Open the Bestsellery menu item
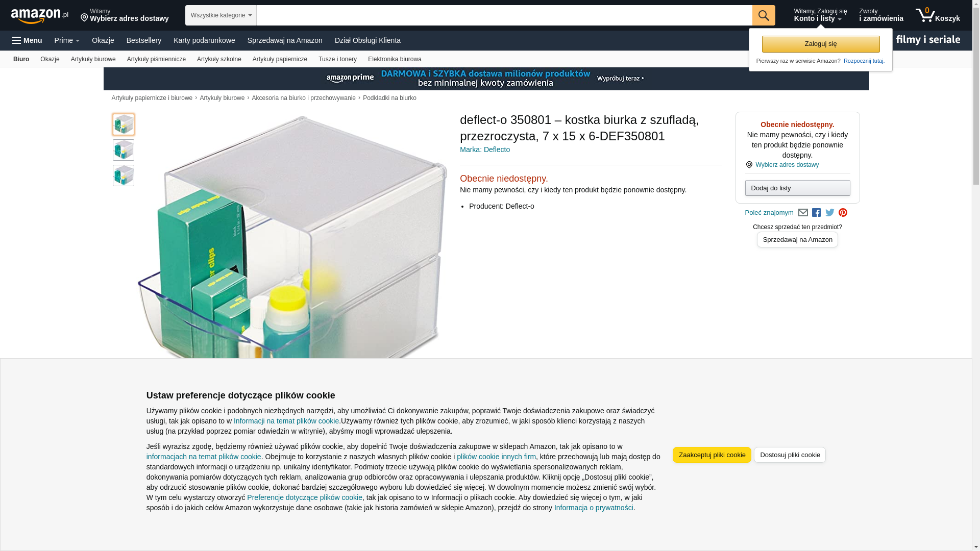Image resolution: width=980 pixels, height=551 pixels. pos(144,40)
